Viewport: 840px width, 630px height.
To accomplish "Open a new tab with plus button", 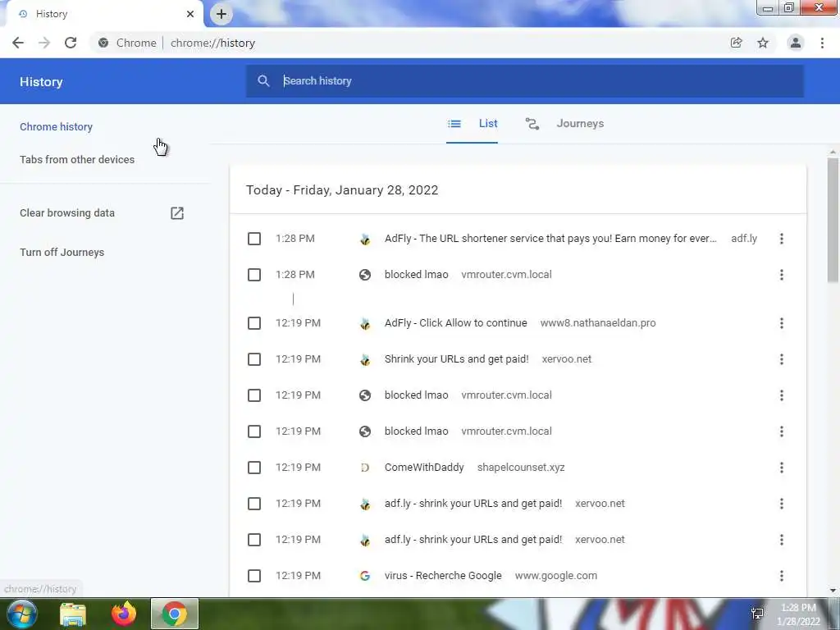I will tap(221, 14).
